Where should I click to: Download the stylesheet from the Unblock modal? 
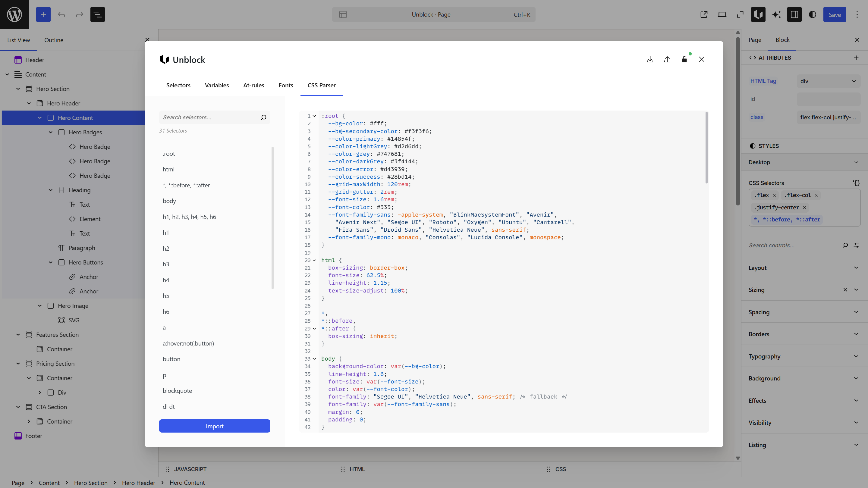pyautogui.click(x=650, y=59)
